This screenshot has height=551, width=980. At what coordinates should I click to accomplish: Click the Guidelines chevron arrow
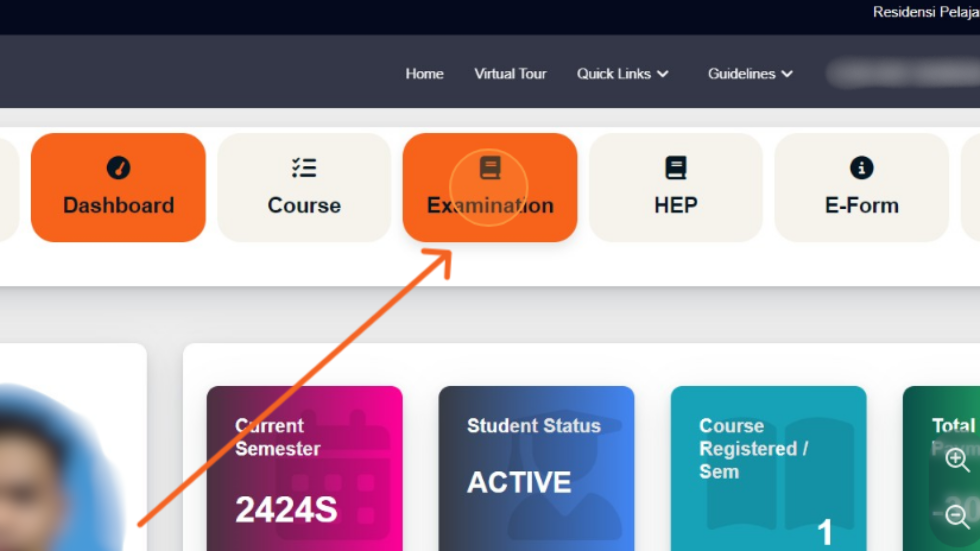pos(787,74)
